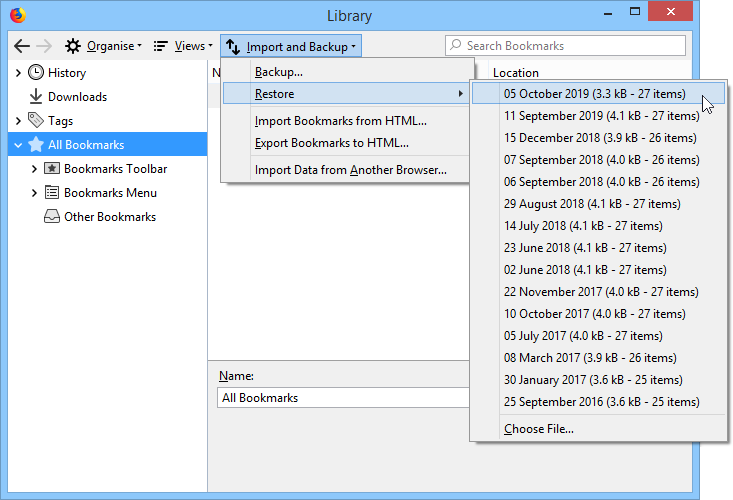Click the Downloads arrow icon

point(36,96)
